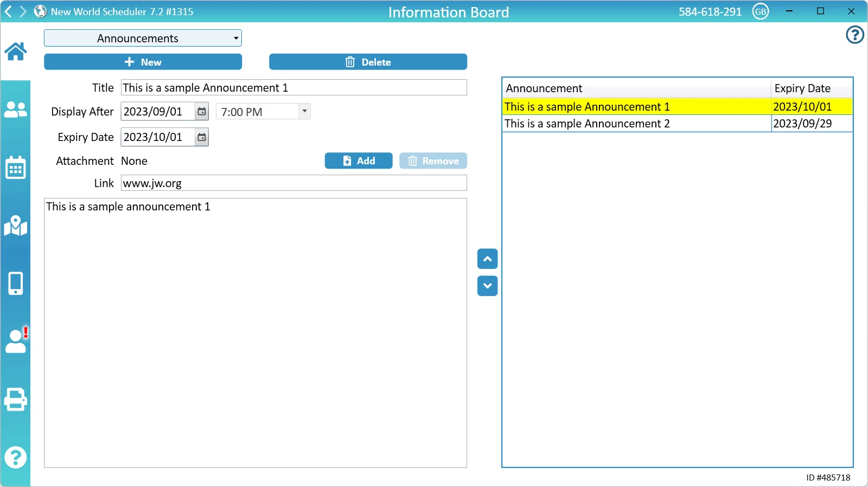Click the top-right help question mark icon
The width and height of the screenshot is (868, 487).
(x=855, y=35)
